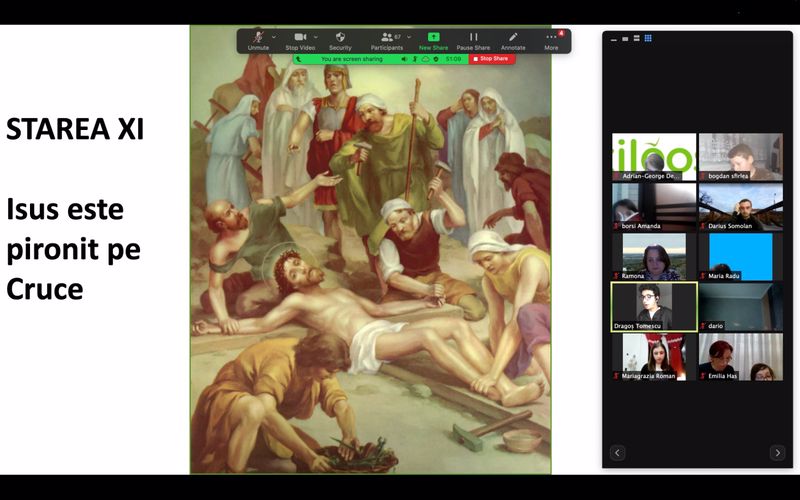Screen dimensions: 800x500
Task: Open the Security shield options
Action: tap(340, 39)
